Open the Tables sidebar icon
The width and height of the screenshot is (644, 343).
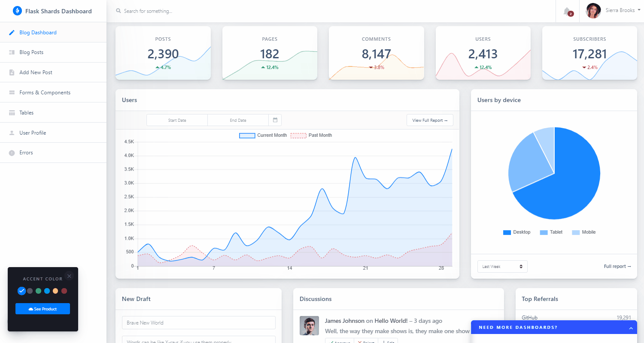click(x=12, y=112)
